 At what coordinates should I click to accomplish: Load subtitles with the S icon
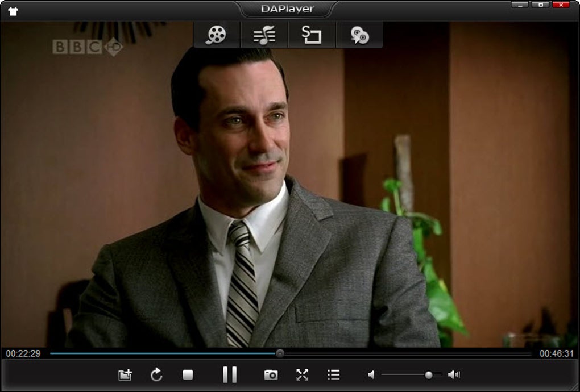click(312, 35)
